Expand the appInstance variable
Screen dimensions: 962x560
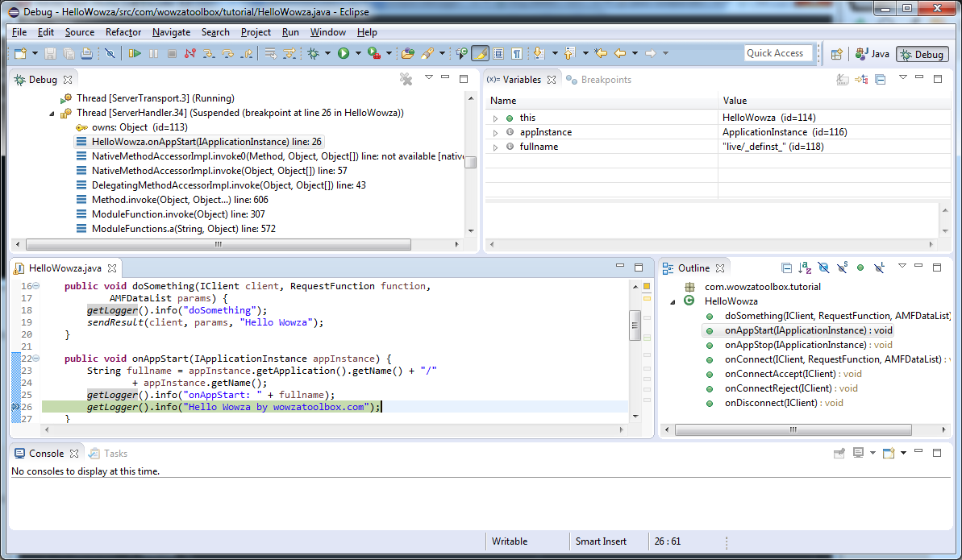496,131
